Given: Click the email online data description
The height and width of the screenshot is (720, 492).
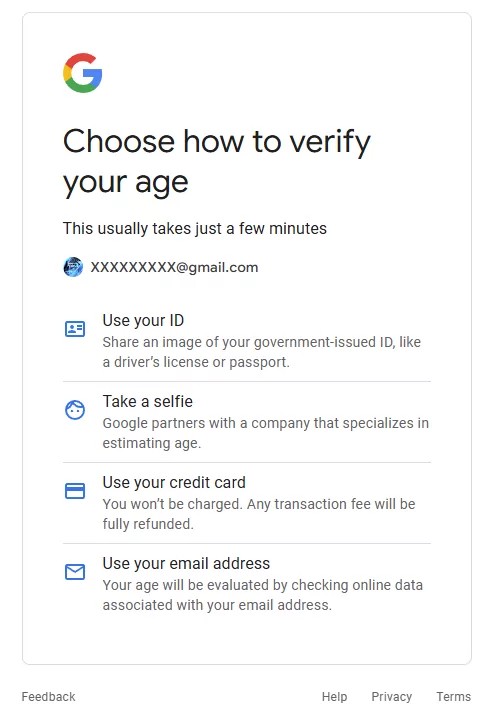Looking at the screenshot, I should tap(262, 595).
